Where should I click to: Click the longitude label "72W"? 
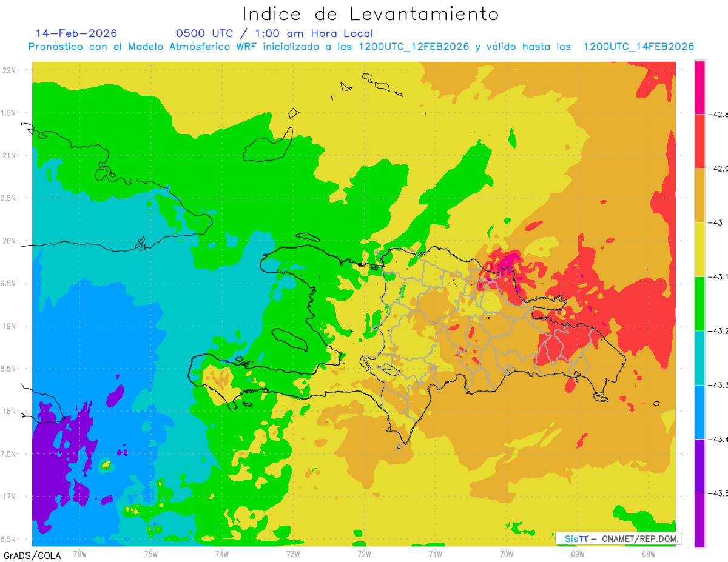[364, 553]
